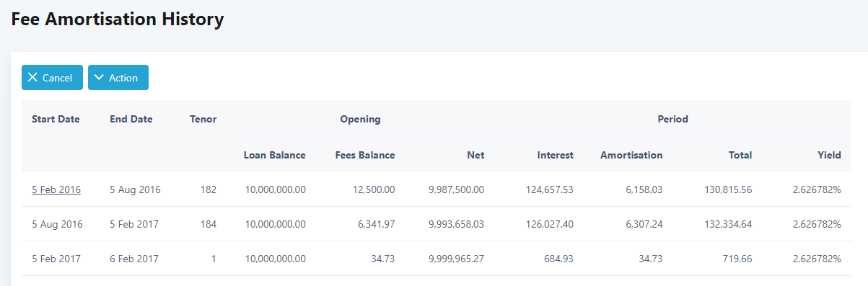Image resolution: width=868 pixels, height=286 pixels.
Task: Select the row starting 5 Feb 2017
Action: point(436,259)
